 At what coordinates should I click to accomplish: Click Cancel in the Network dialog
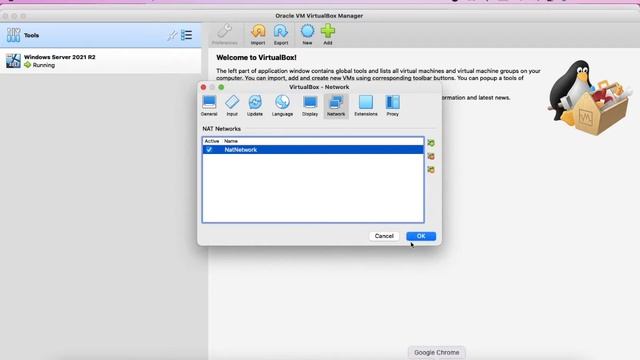click(x=384, y=236)
